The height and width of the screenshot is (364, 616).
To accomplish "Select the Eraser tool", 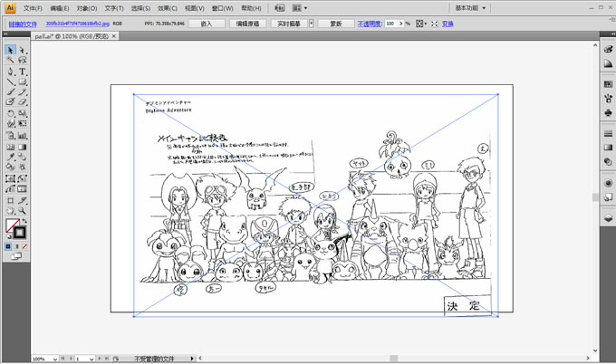I will pyautogui.click(x=23, y=101).
